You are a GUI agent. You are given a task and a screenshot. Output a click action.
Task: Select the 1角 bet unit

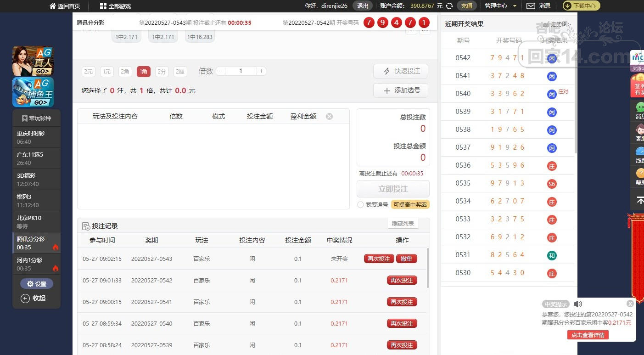tap(143, 72)
